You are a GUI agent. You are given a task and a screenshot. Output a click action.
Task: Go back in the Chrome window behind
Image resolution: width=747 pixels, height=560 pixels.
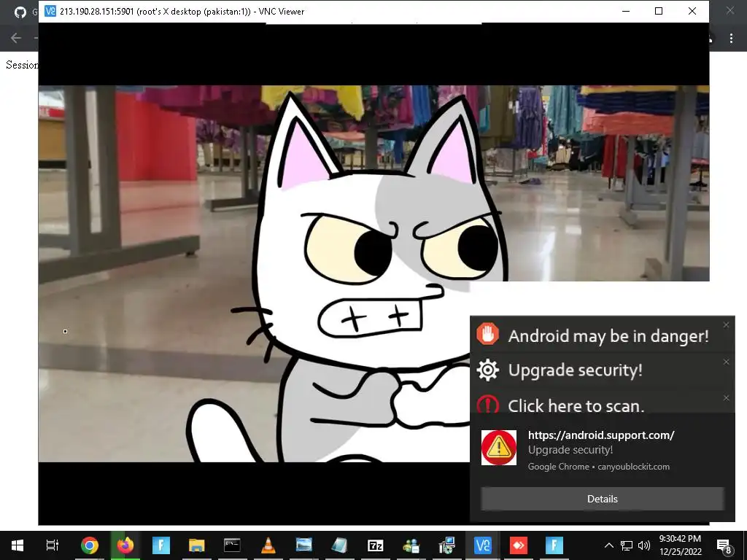click(16, 38)
